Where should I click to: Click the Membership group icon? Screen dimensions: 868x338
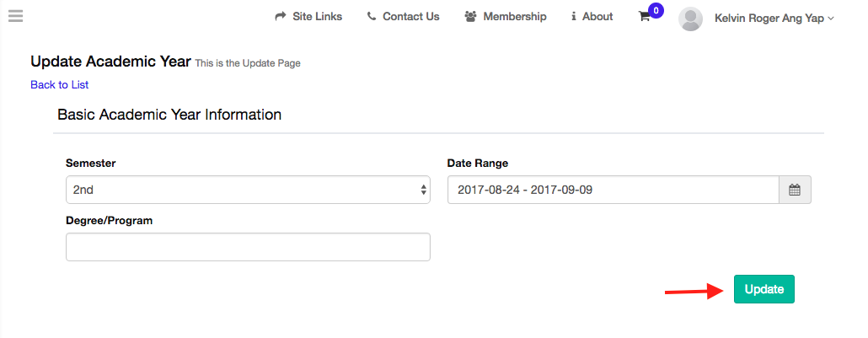click(x=471, y=17)
